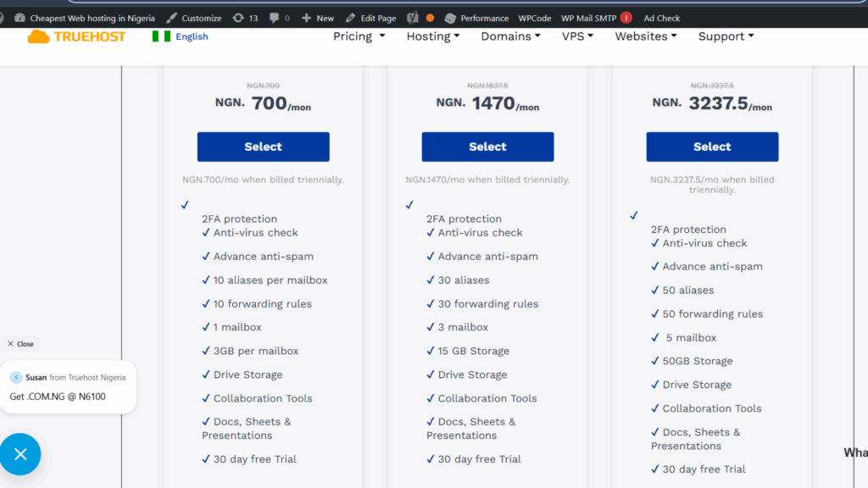This screenshot has width=868, height=488.
Task: Click the checkmark beside 30 day free Trial
Action: 205,458
